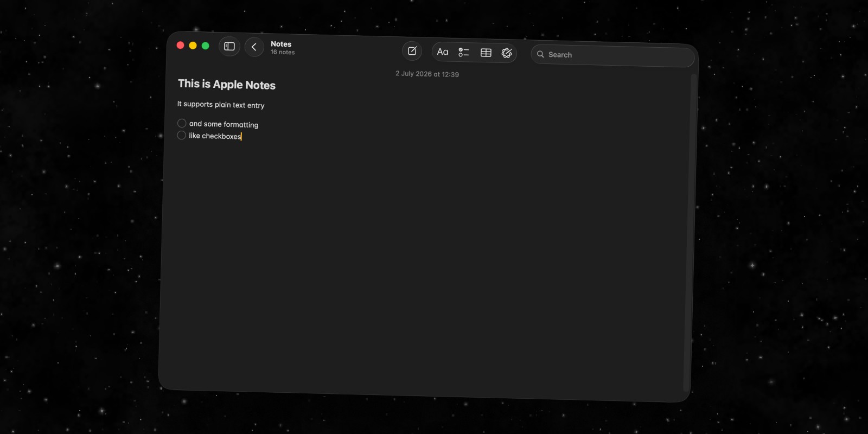Click the 'It supports plain text entry' line

tap(221, 104)
